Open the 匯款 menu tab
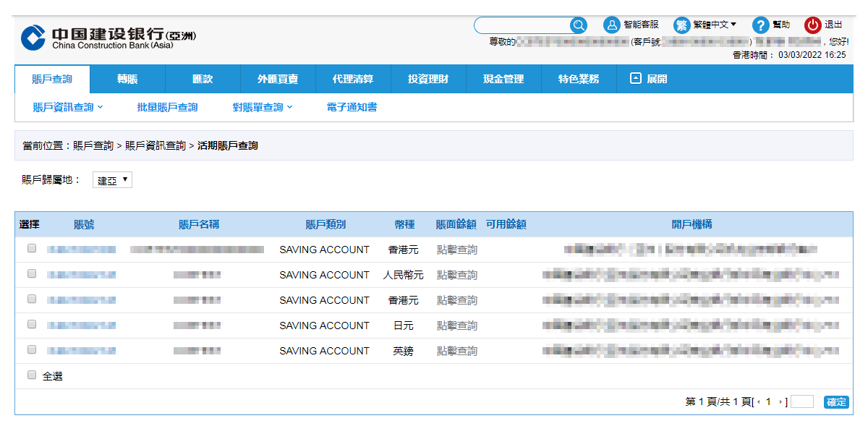Viewport: 868px width, 434px height. (203, 79)
